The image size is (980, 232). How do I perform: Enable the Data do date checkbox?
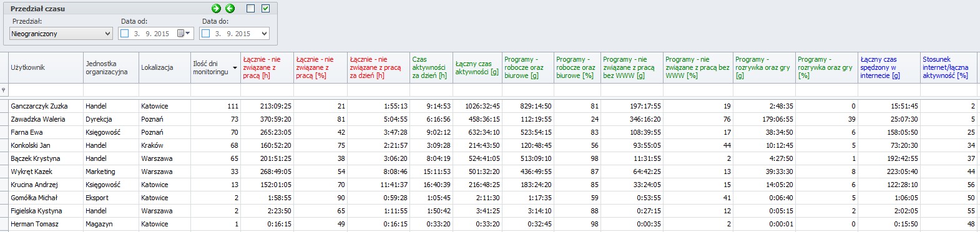click(206, 34)
